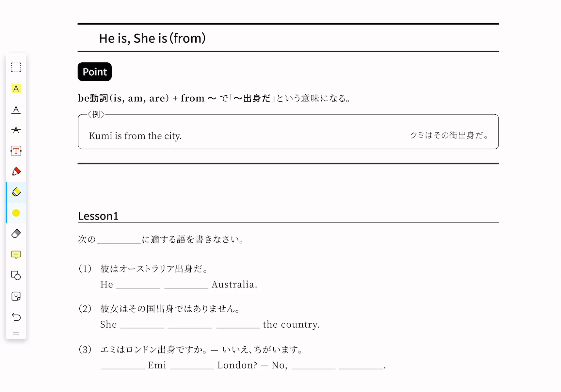
Task: Activate the text box tool
Action: coord(16,151)
